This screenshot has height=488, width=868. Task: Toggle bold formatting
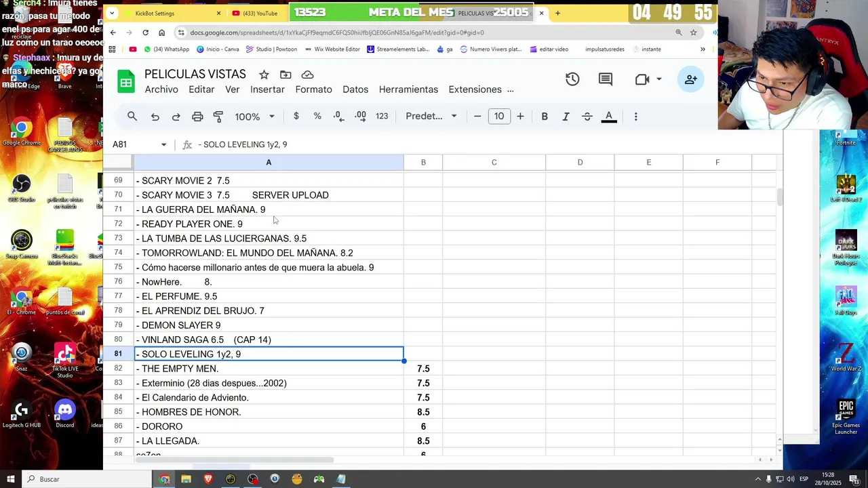point(545,117)
